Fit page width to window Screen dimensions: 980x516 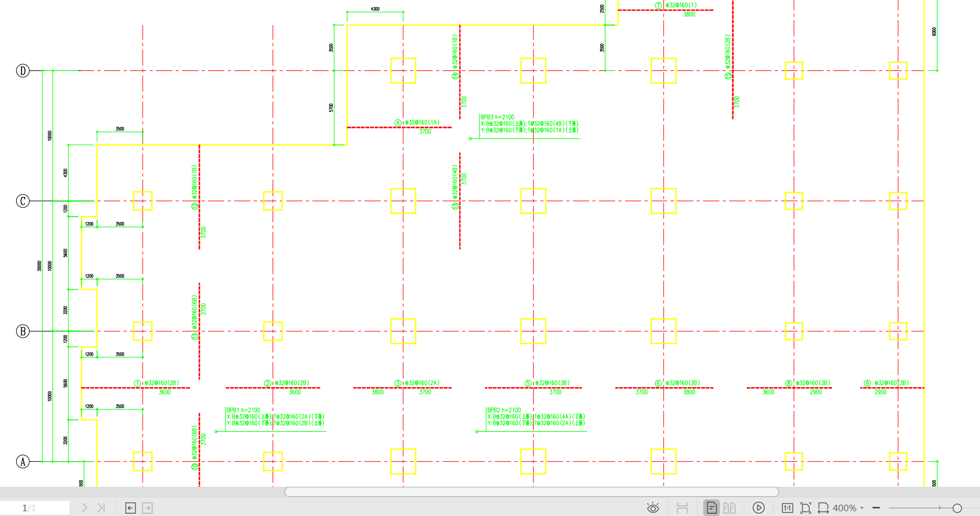point(823,508)
